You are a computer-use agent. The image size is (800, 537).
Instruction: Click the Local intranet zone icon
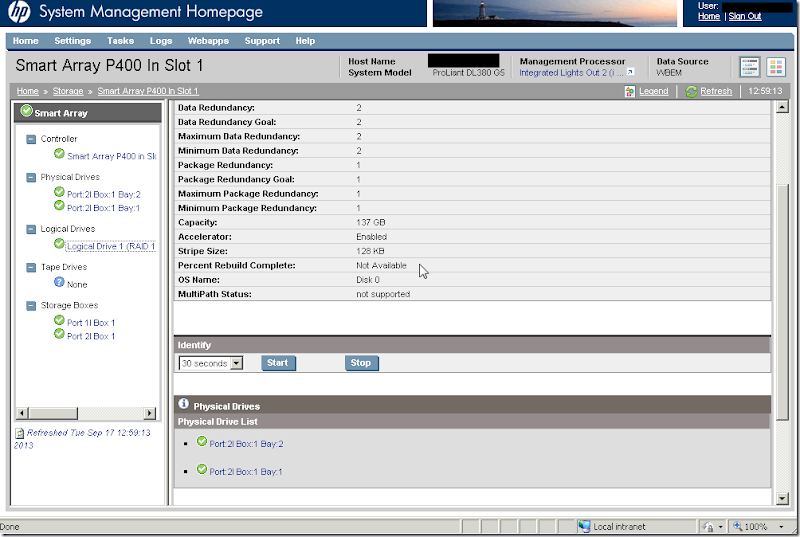585,526
